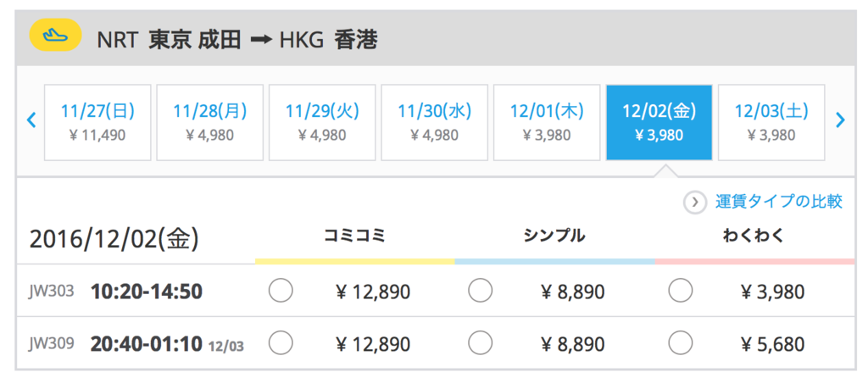Switch to 11/27(日) date tab
Viewport: 868px width, 389px height.
tap(97, 122)
